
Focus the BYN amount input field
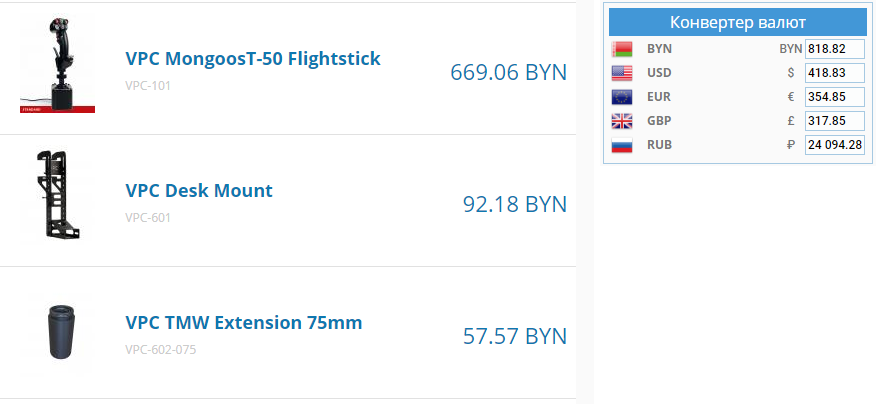click(x=834, y=49)
